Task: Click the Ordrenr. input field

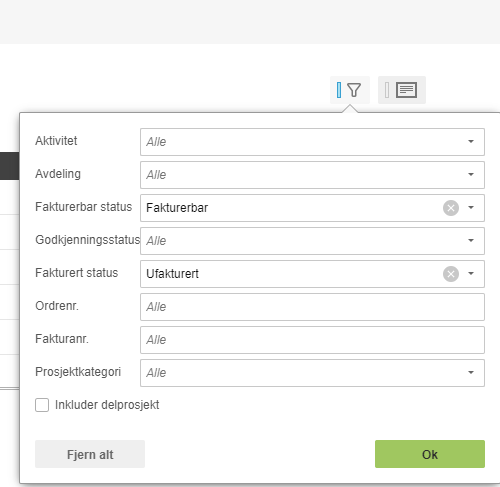Action: click(312, 307)
